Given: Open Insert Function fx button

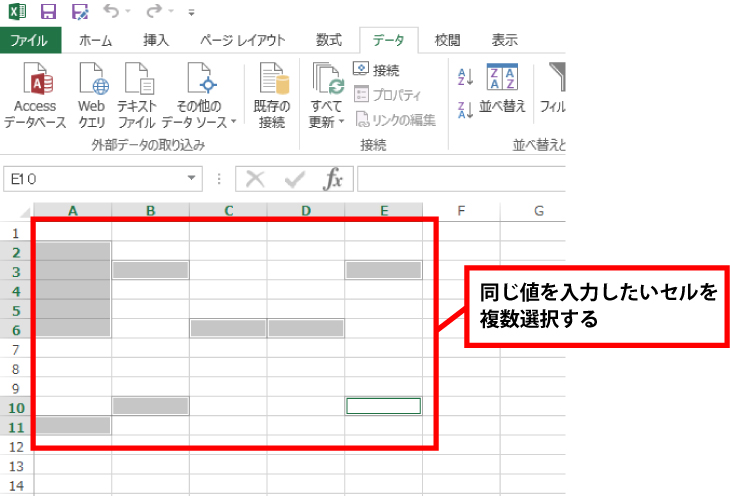Looking at the screenshot, I should pyautogui.click(x=333, y=179).
